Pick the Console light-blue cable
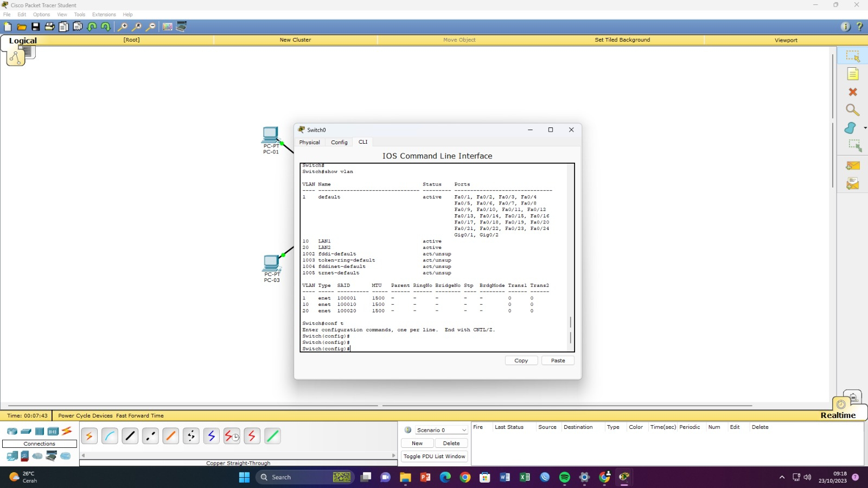This screenshot has width=868, height=488. (110, 436)
